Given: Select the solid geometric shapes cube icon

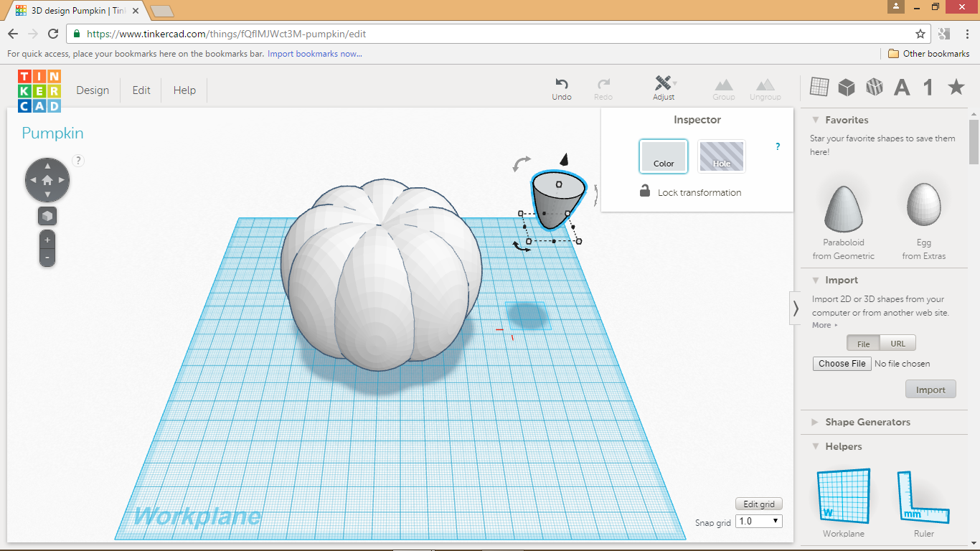Looking at the screenshot, I should coord(847,87).
